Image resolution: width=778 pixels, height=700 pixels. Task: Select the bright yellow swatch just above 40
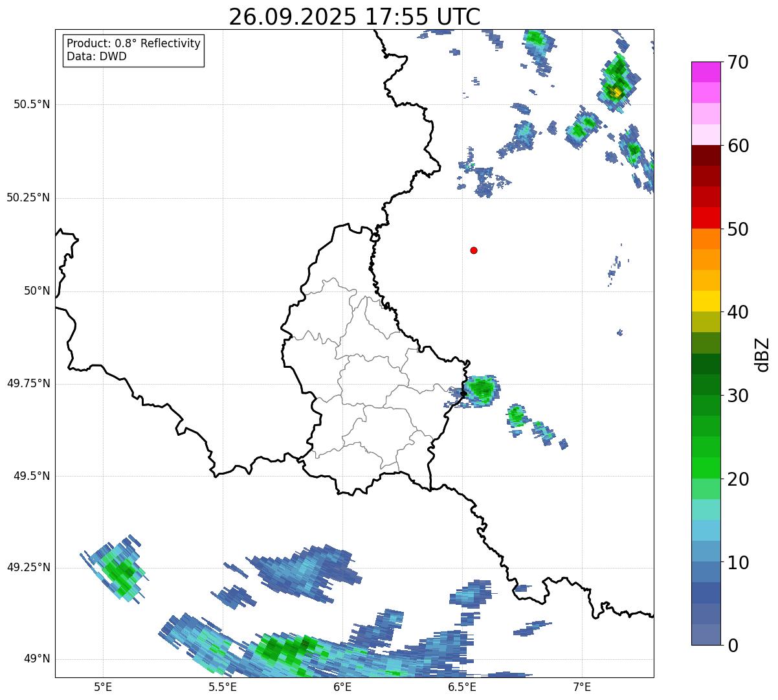click(x=706, y=302)
